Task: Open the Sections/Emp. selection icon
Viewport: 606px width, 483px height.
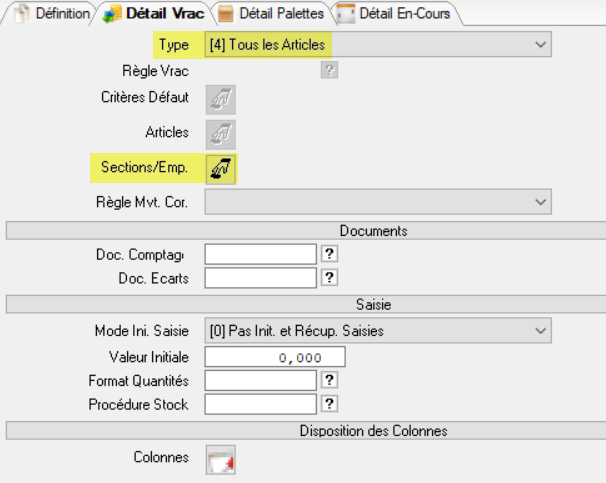Action: tap(221, 168)
